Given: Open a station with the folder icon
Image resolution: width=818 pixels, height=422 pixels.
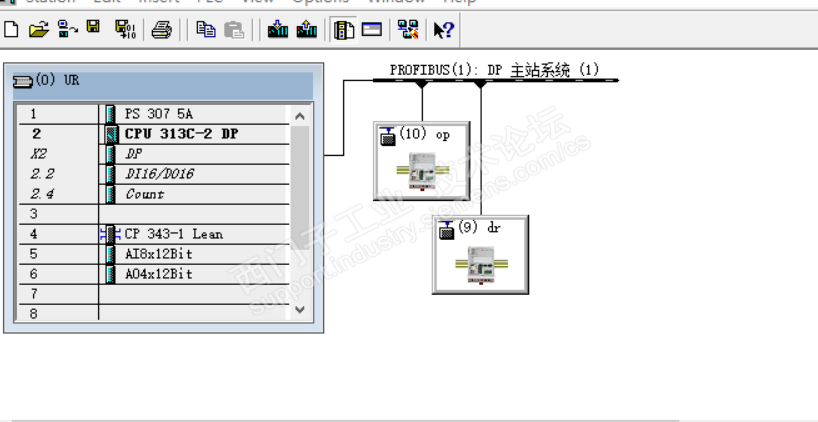Looking at the screenshot, I should click(x=39, y=29).
